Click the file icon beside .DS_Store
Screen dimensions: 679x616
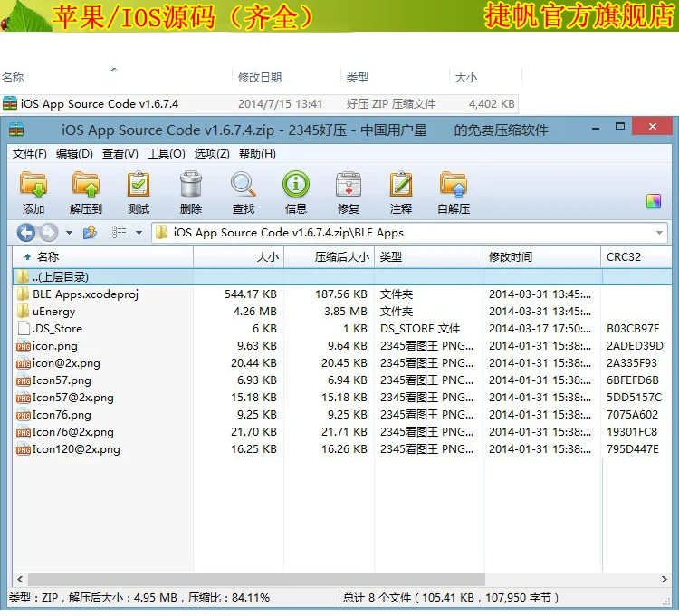(24, 328)
